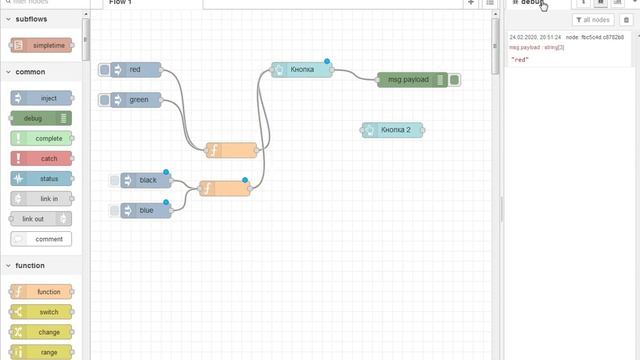Click the canvas vertical scrollbar thumb
The height and width of the screenshot is (360, 640).
495,46
